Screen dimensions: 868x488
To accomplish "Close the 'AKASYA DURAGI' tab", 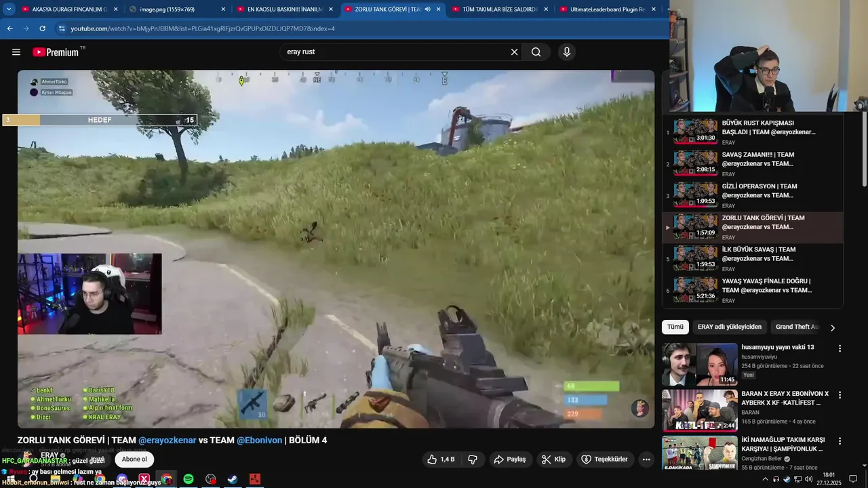I will (116, 9).
